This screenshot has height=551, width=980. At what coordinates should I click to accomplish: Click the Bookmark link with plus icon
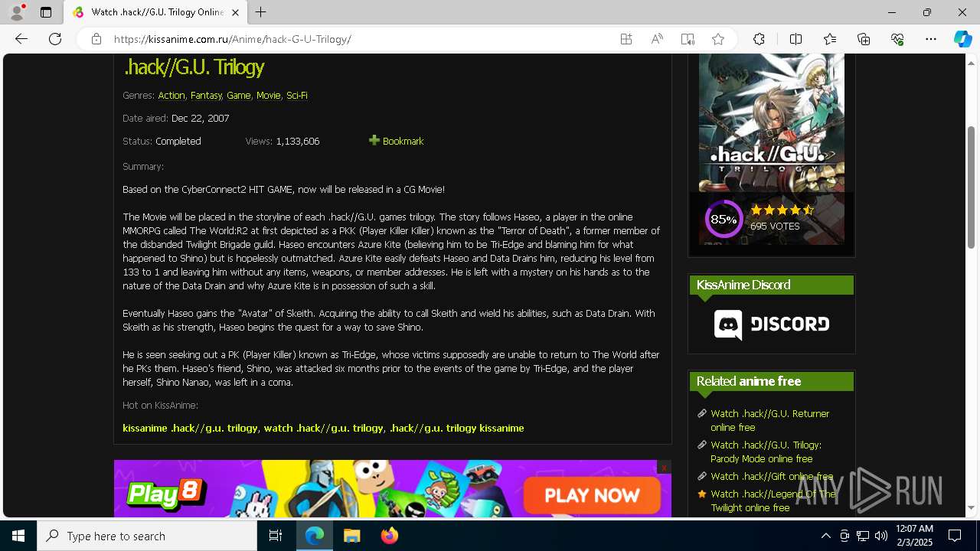tap(396, 141)
